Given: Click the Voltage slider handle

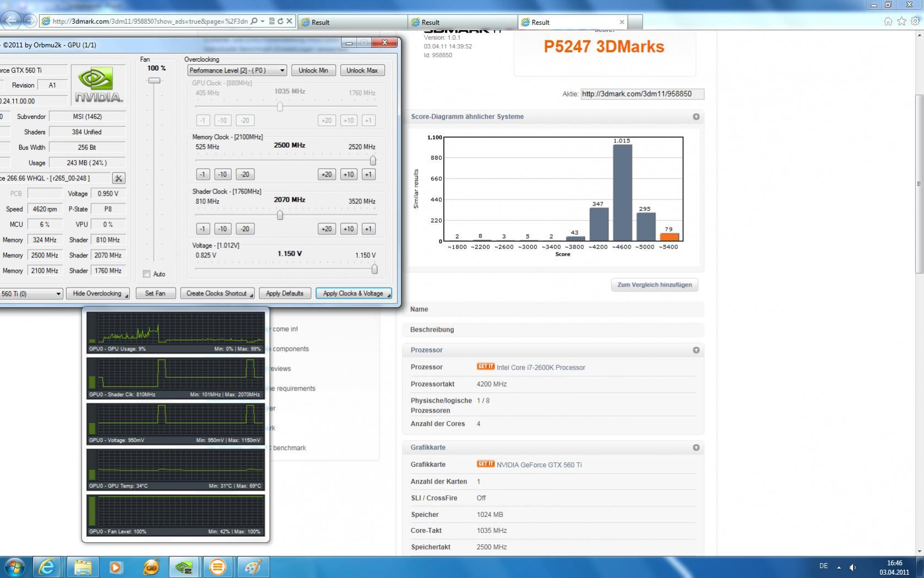Looking at the screenshot, I should tap(374, 269).
